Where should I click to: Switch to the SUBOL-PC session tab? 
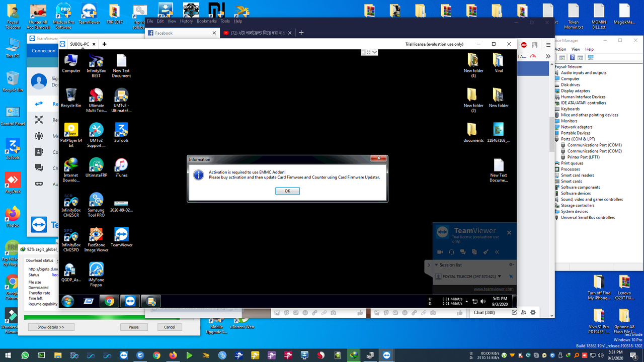(x=79, y=44)
